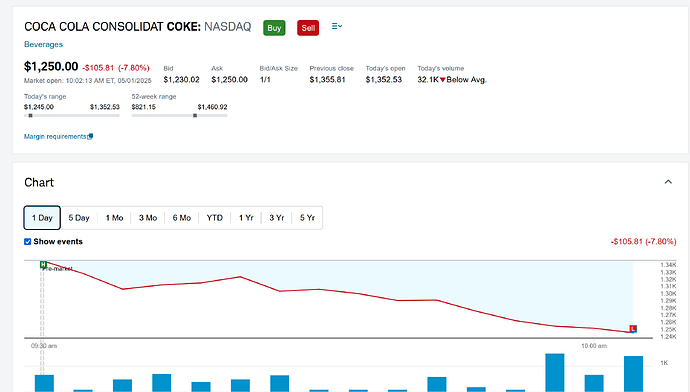
Task: Collapse the Chart section with chevron
Action: coord(668,182)
